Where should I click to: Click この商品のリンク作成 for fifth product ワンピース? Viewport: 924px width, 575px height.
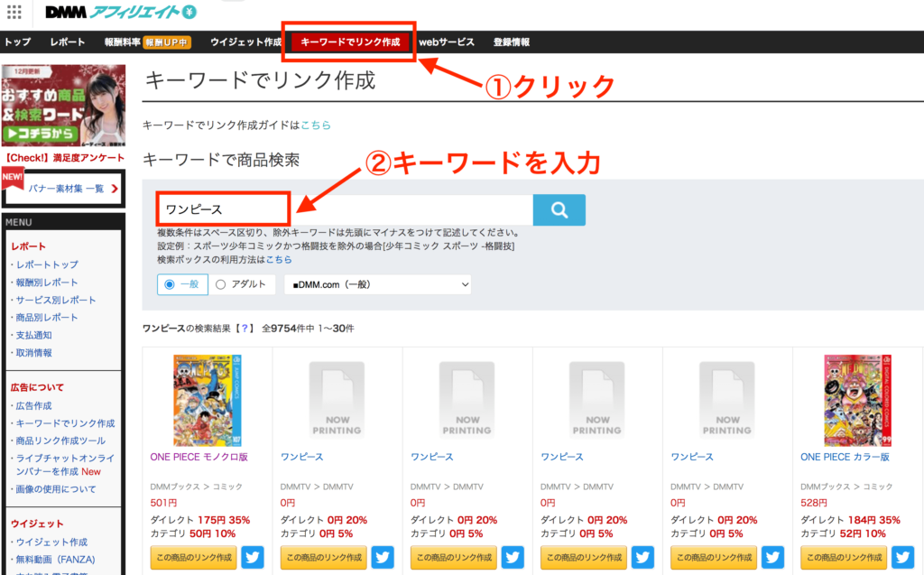click(714, 557)
